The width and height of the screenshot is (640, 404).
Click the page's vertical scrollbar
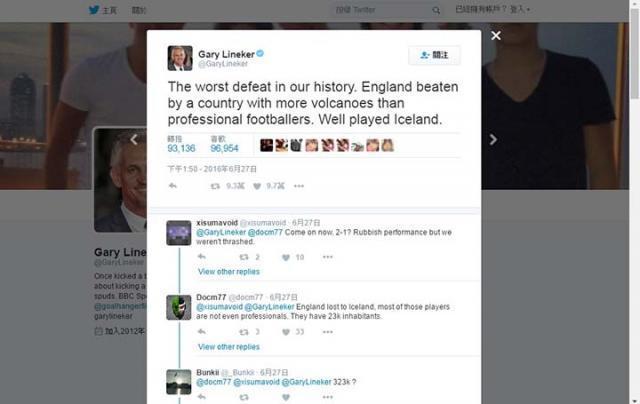tap(635, 202)
